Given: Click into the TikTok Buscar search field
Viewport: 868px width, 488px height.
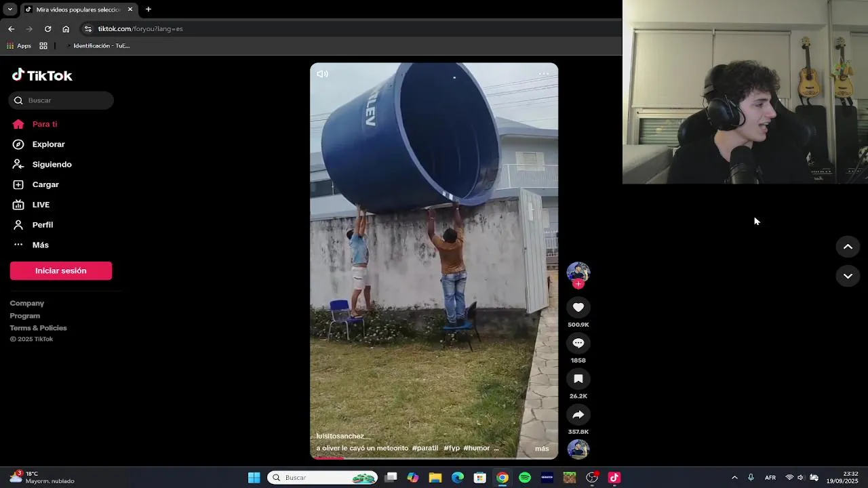Looking at the screenshot, I should click(x=61, y=100).
